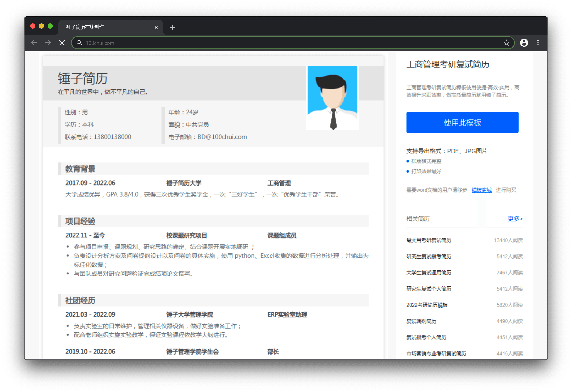Click the 锤子简历大学 school name
The image size is (572, 392).
point(184,183)
